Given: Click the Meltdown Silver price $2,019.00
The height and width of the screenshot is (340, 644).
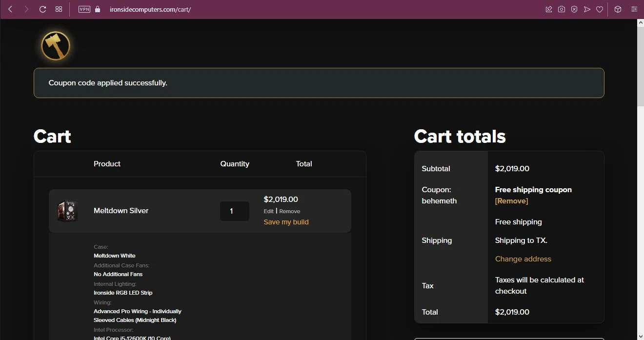Looking at the screenshot, I should tap(281, 200).
